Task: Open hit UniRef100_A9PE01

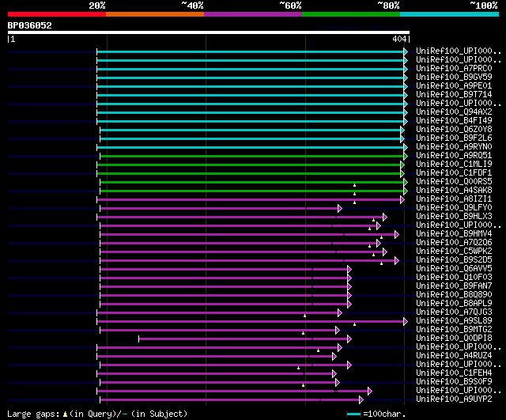Action: pos(454,86)
